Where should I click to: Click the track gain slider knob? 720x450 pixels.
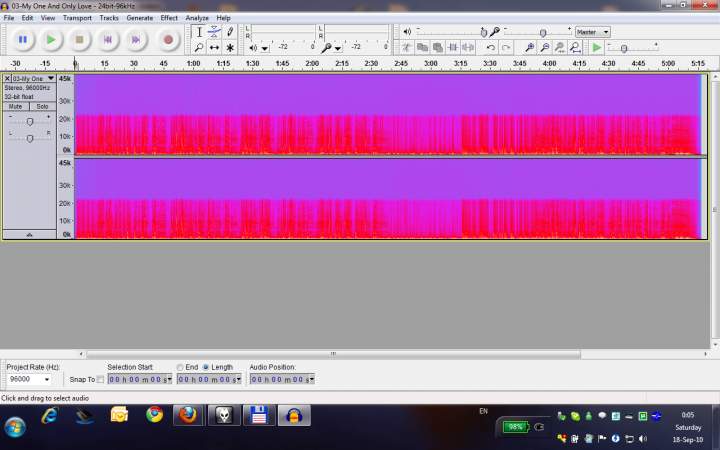[x=30, y=122]
